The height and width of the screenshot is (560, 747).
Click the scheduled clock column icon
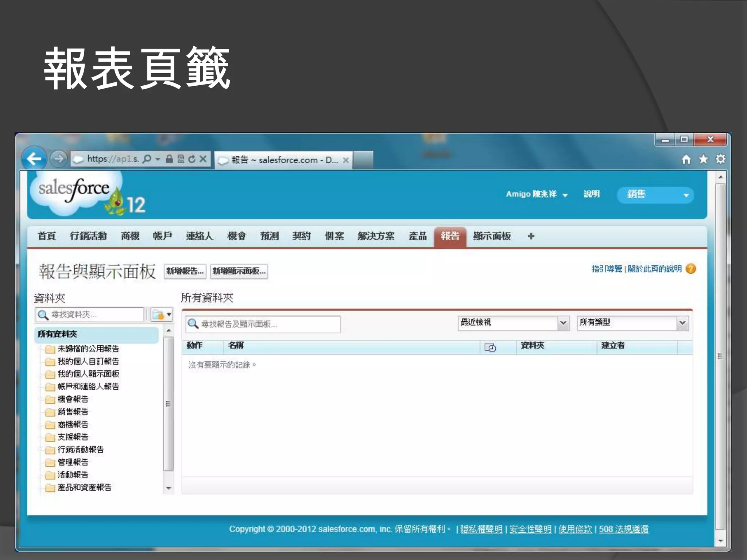[490, 347]
